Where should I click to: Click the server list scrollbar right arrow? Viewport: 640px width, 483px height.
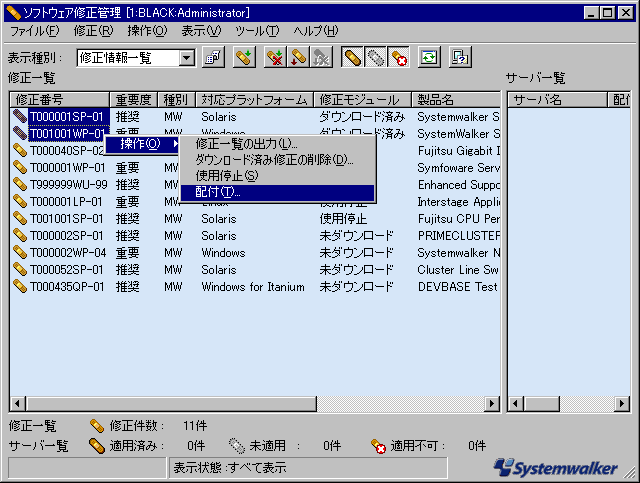click(622, 404)
